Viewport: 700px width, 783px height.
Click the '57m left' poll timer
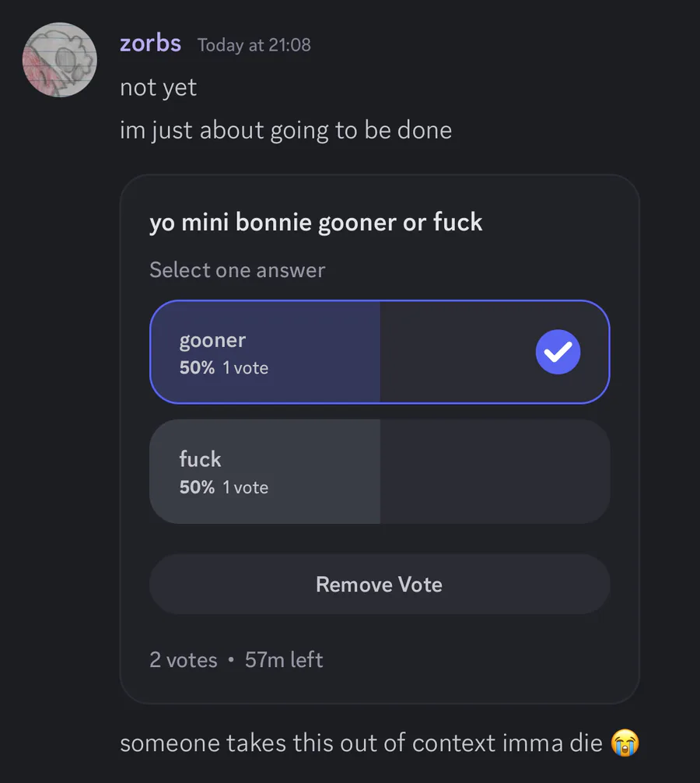284,660
